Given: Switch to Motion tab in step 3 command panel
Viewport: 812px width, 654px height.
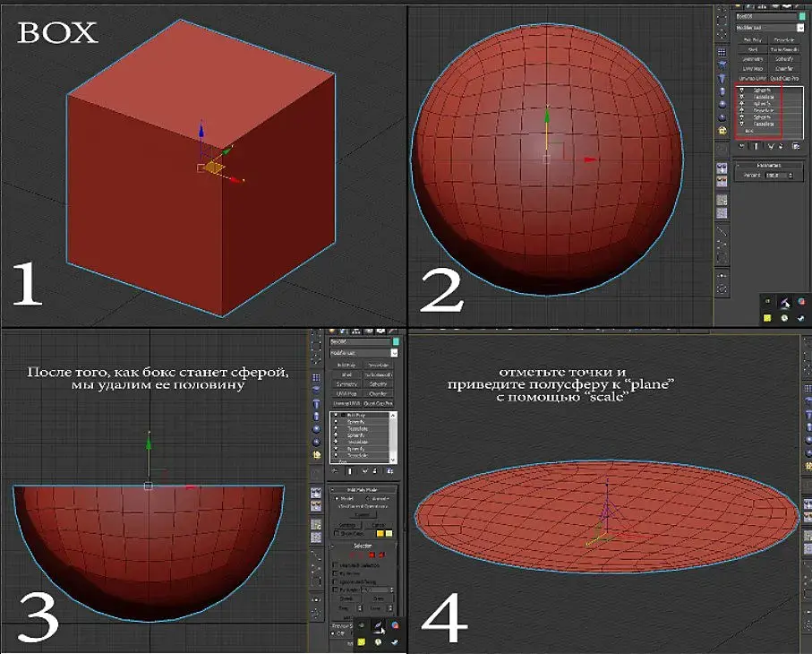Looking at the screenshot, I should click(x=368, y=331).
